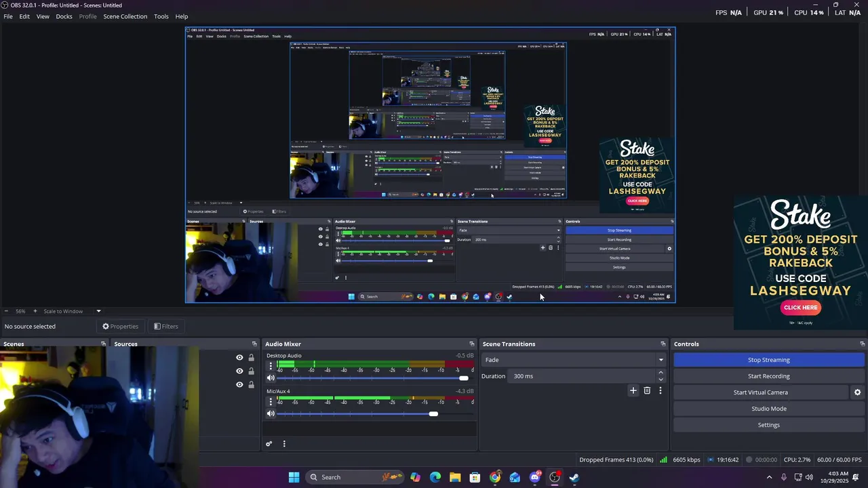Open advanced audio properties gear icon
868x488 pixels.
(x=269, y=444)
